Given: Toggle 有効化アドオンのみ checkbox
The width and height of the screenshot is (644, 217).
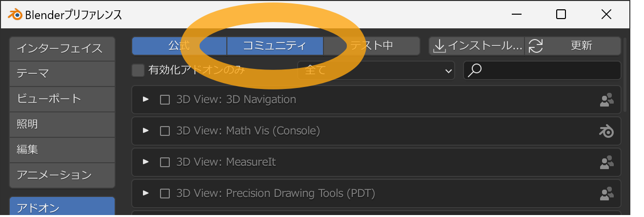Looking at the screenshot, I should tap(138, 70).
